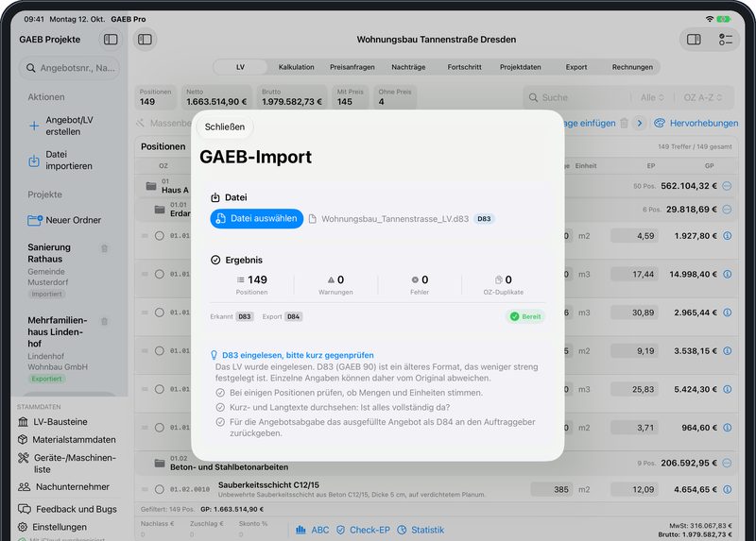Open Einstellungen
The width and height of the screenshot is (756, 541).
pos(53,527)
